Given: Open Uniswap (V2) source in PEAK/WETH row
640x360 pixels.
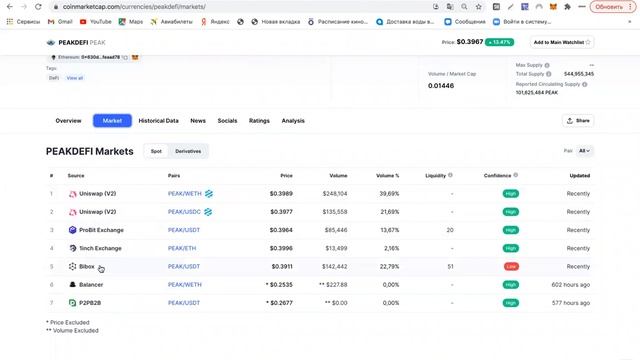Looking at the screenshot, I should (93, 193).
